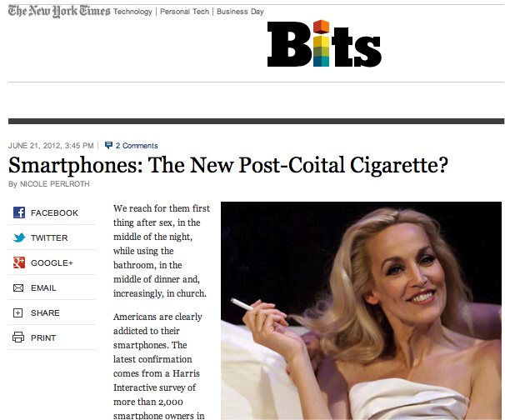Screen dimensions: 505x420
Task: Open the article headline link
Action: tap(228, 165)
